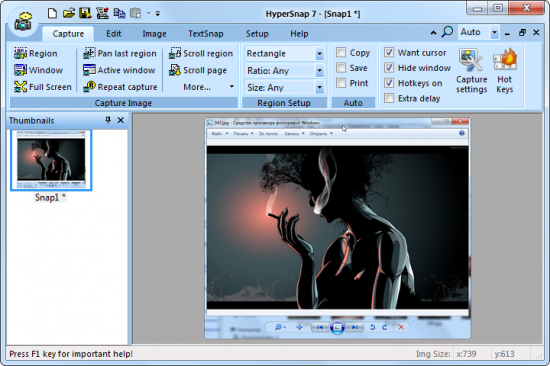Click the Capture Image group label
This screenshot has width=550, height=366.
(123, 103)
